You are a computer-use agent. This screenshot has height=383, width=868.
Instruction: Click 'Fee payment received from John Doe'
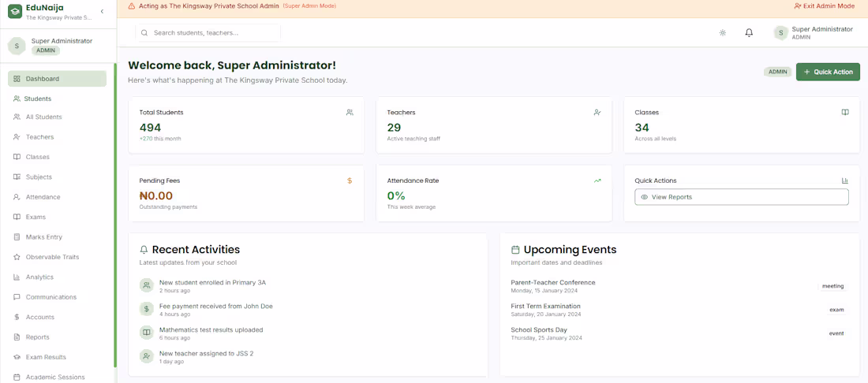click(x=216, y=307)
